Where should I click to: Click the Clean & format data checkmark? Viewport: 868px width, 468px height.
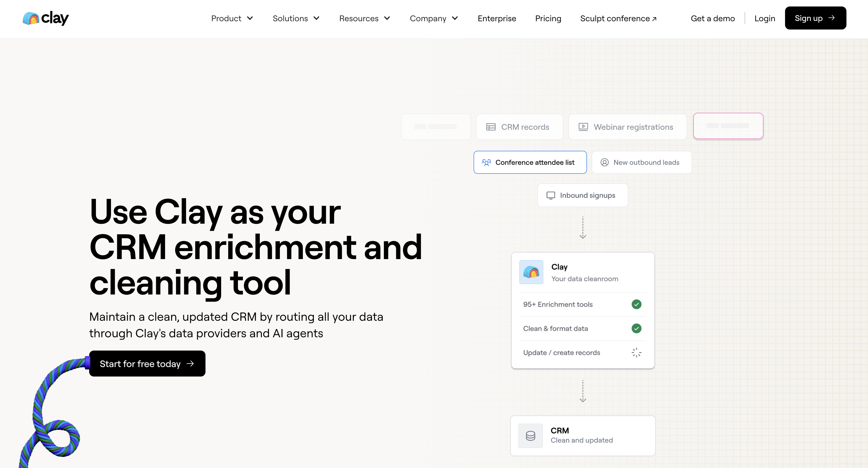tap(636, 328)
